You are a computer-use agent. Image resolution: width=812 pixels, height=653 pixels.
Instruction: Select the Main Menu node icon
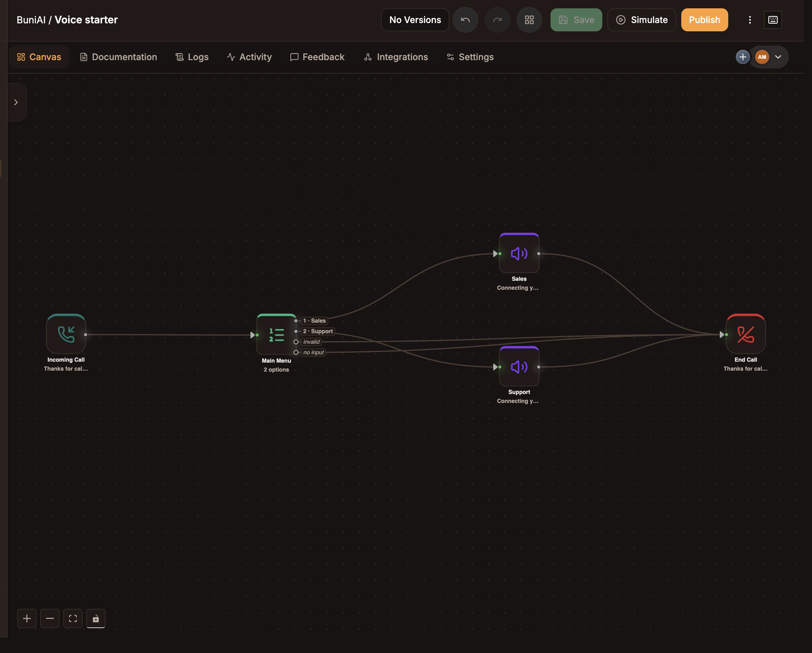[x=277, y=334]
